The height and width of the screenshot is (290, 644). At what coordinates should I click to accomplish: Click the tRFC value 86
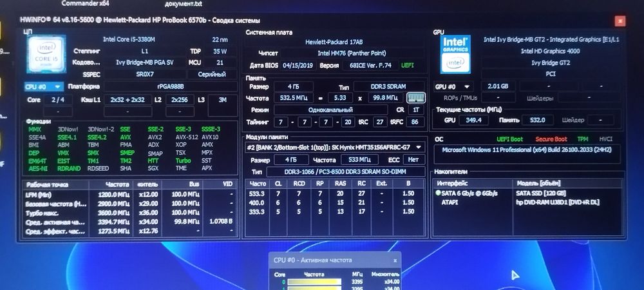point(415,122)
